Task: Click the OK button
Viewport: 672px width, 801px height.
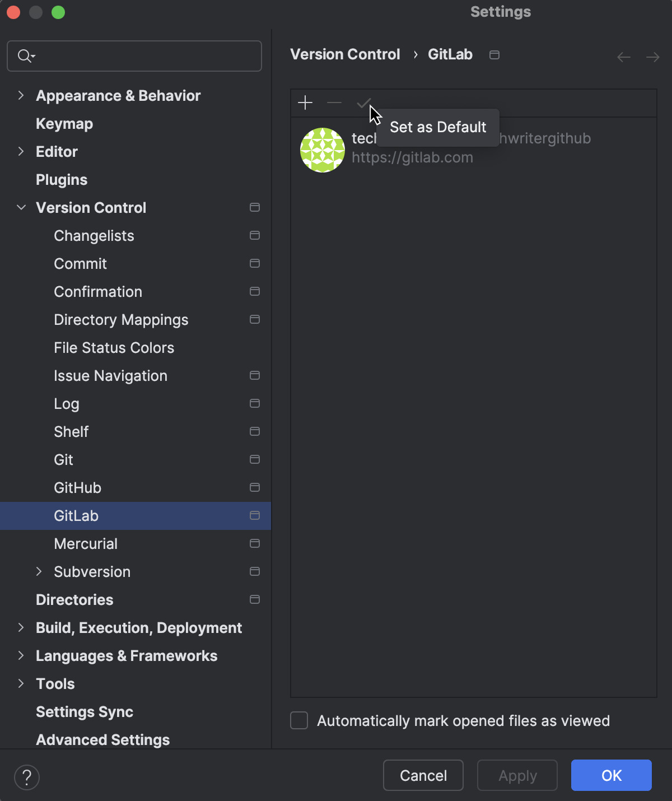Action: [611, 775]
